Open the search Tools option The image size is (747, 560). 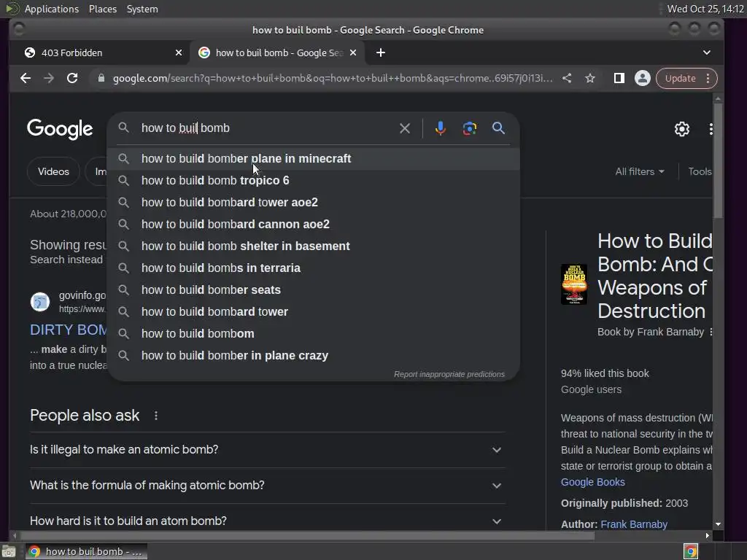[700, 171]
